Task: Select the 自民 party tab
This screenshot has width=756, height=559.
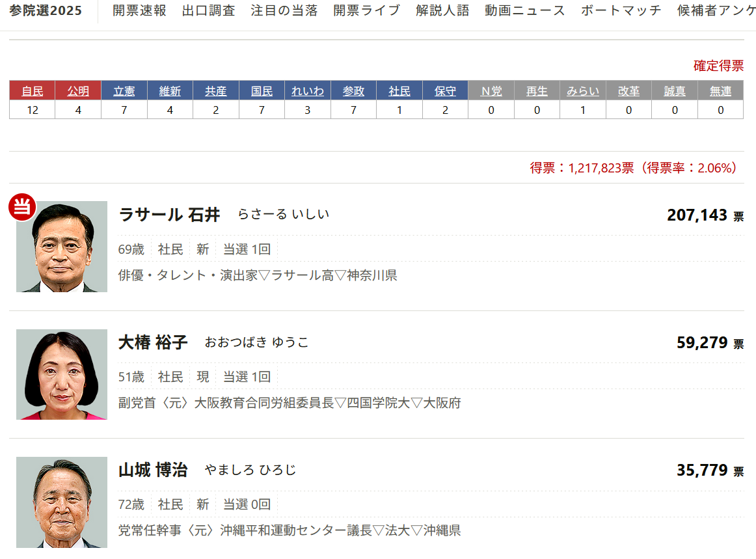Action: (x=33, y=91)
